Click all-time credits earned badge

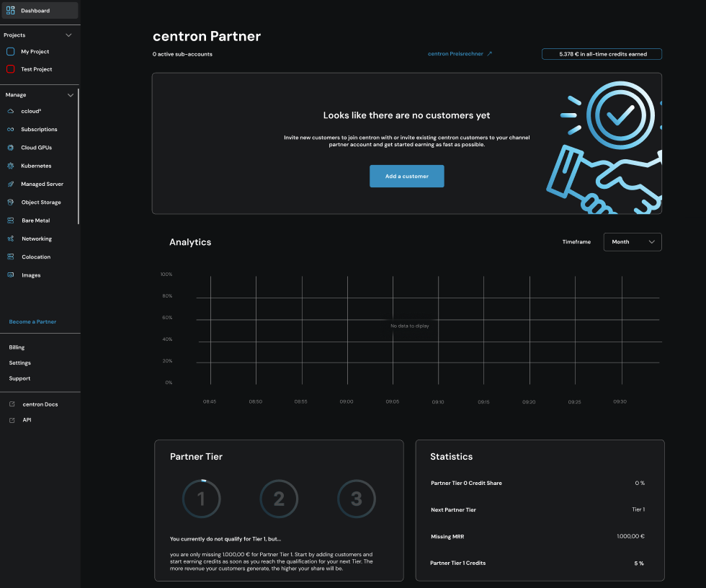(602, 54)
